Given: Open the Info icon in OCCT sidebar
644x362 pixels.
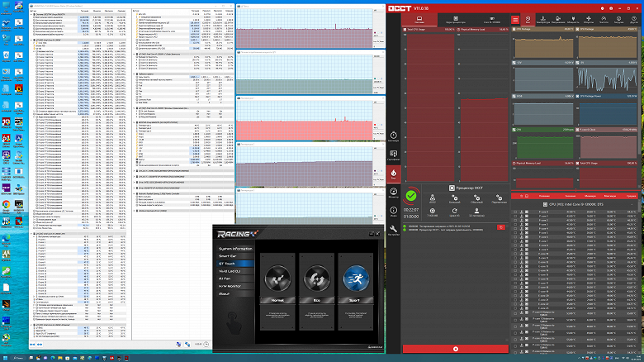Looking at the screenshot, I should pos(393,211).
